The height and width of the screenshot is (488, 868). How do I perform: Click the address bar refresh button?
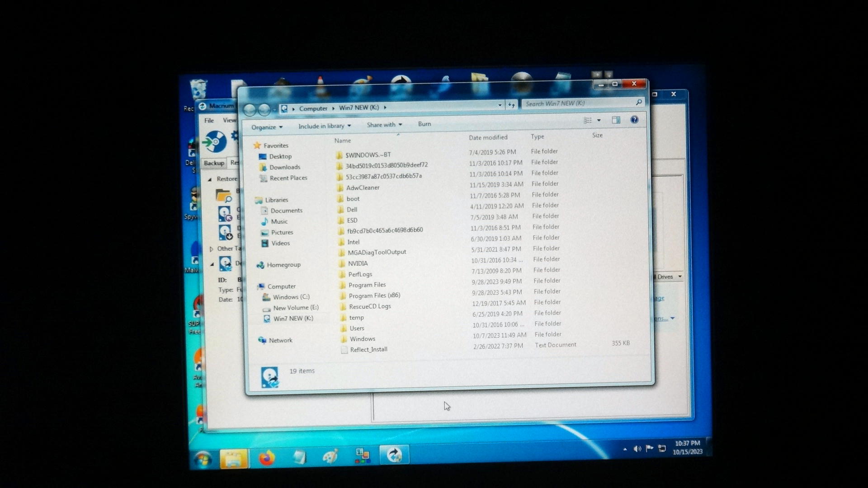pyautogui.click(x=511, y=105)
